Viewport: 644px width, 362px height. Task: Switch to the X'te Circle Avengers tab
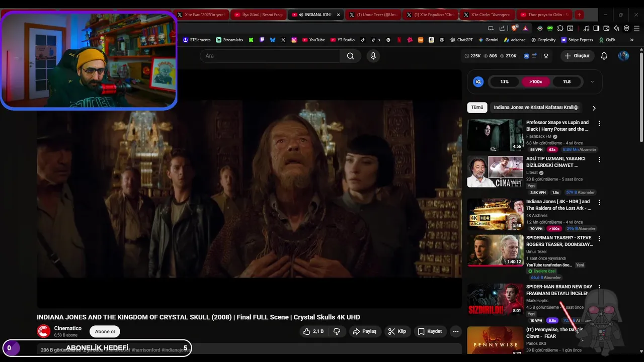(488, 15)
